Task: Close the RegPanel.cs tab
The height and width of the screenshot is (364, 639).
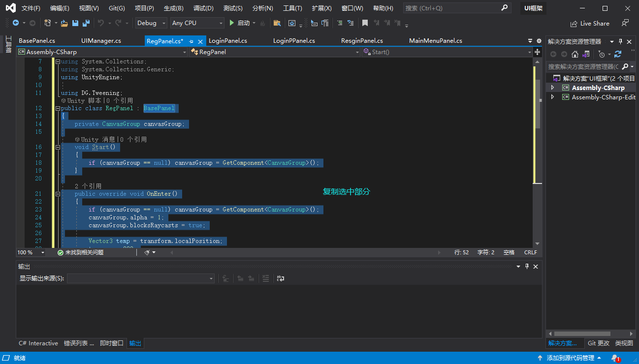Action: 200,41
